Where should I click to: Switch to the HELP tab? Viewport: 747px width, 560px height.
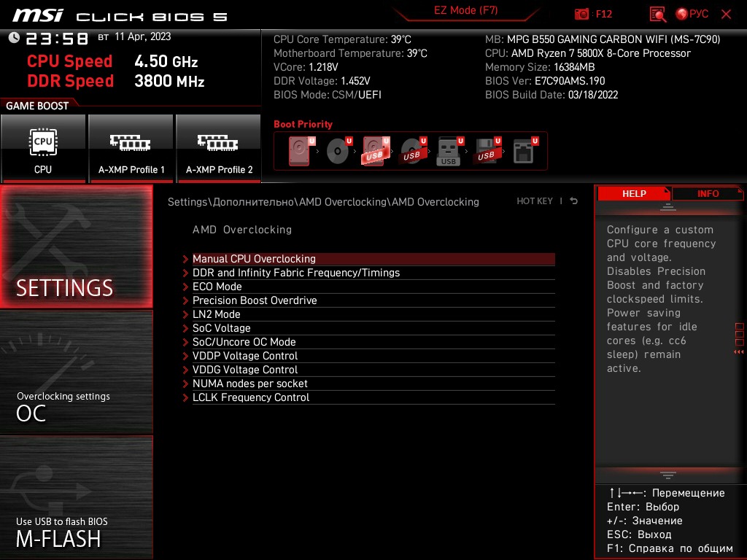634,193
